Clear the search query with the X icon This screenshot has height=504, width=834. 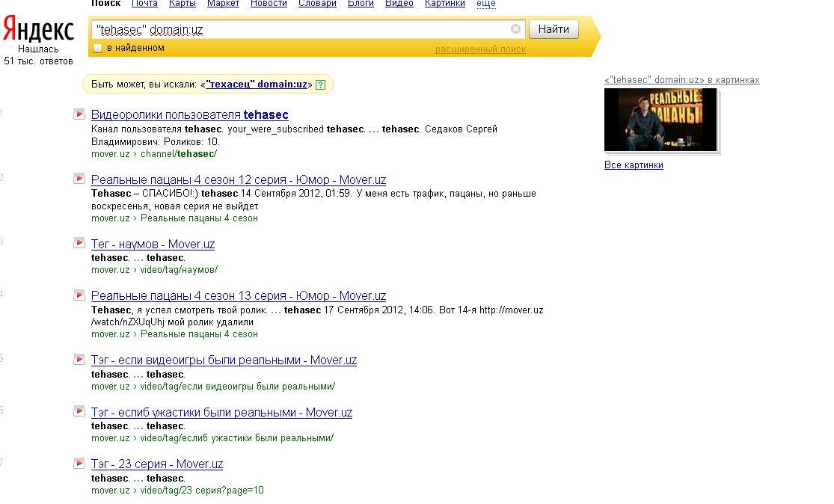point(515,29)
